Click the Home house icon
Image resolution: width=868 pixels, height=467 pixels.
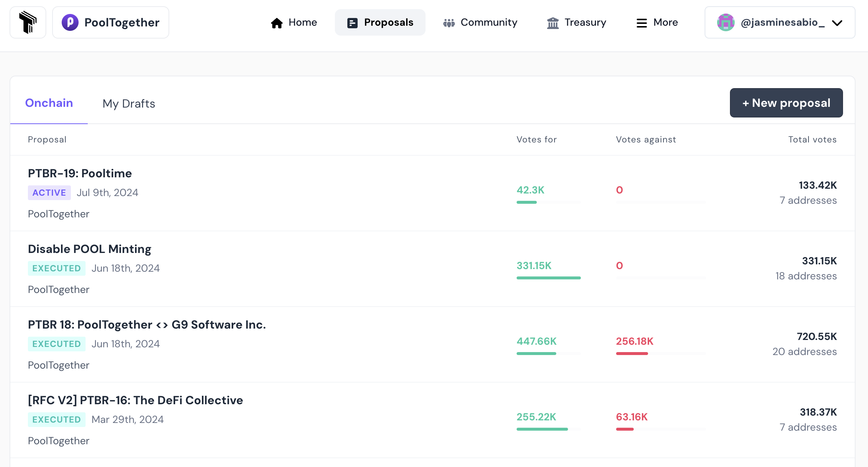coord(276,23)
